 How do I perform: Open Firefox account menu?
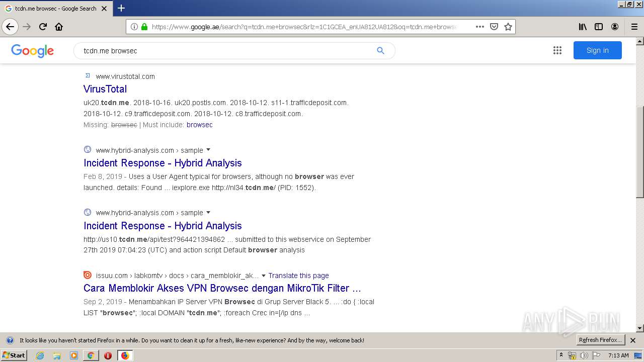[615, 27]
